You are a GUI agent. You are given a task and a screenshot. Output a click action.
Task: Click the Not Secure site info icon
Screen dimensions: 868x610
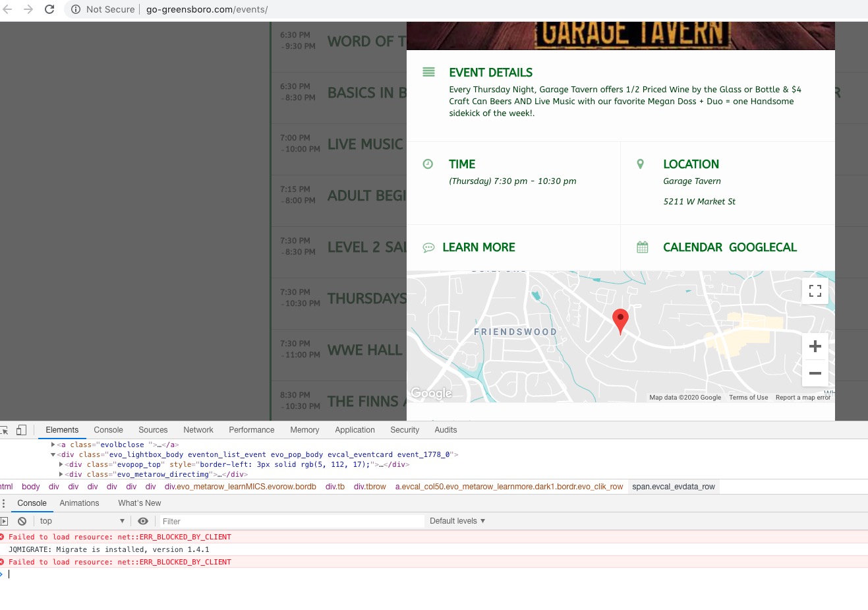click(76, 9)
